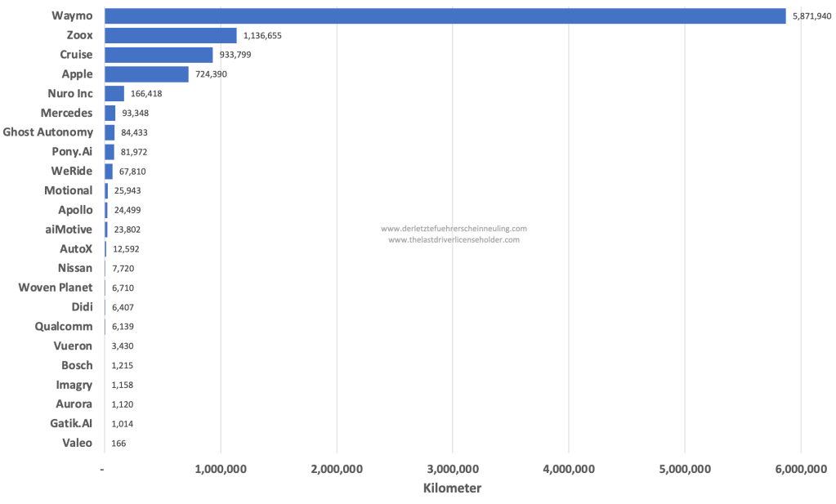836x504 pixels.
Task: Click the Waymo bar in the chart
Action: click(445, 16)
